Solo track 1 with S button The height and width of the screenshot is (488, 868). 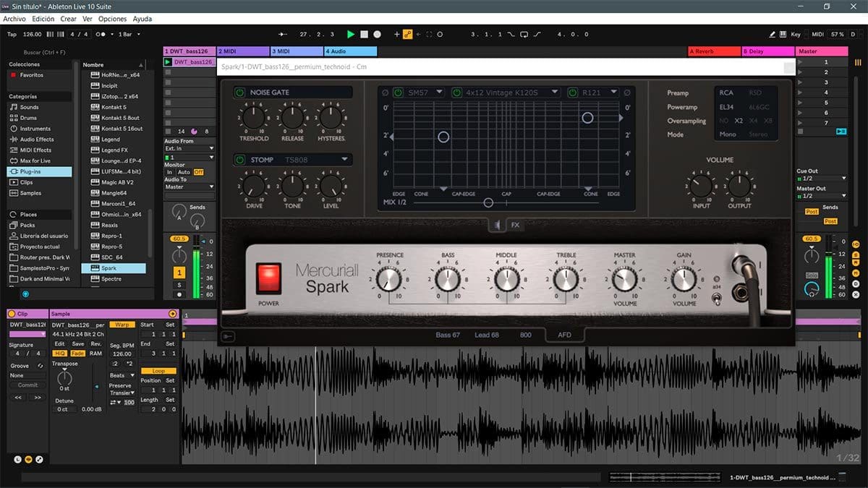click(x=179, y=285)
